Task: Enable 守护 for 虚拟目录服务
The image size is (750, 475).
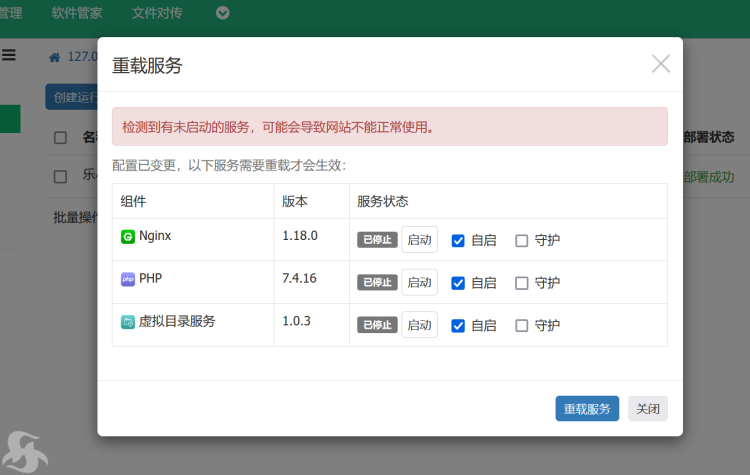Action: [521, 326]
